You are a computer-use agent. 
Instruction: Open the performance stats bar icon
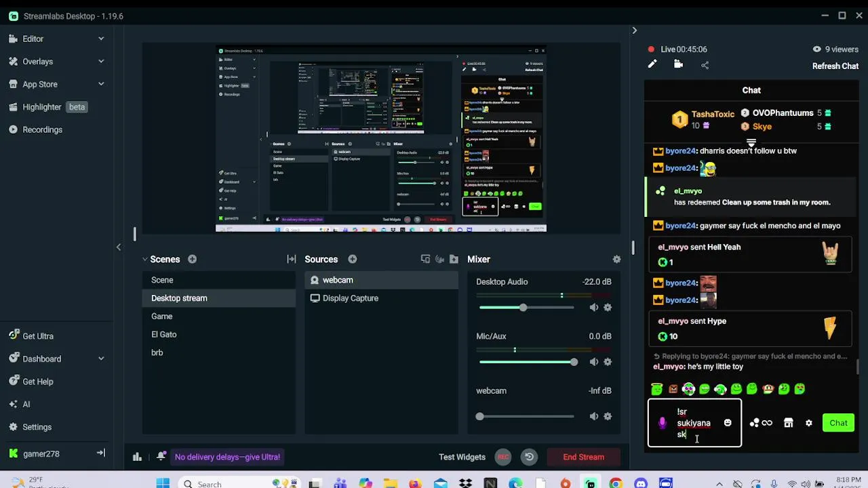tap(137, 457)
